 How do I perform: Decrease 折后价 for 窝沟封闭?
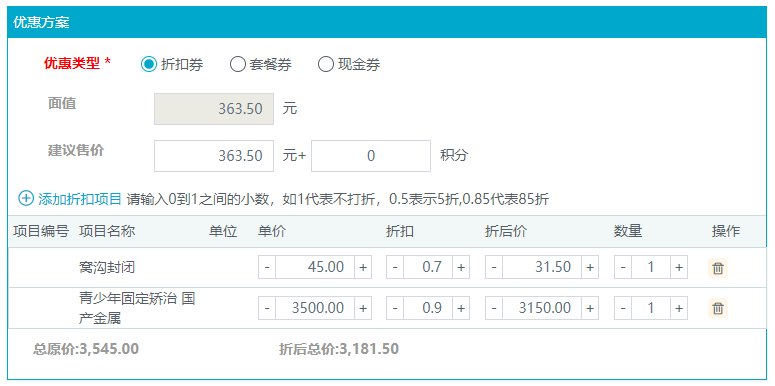click(x=494, y=267)
